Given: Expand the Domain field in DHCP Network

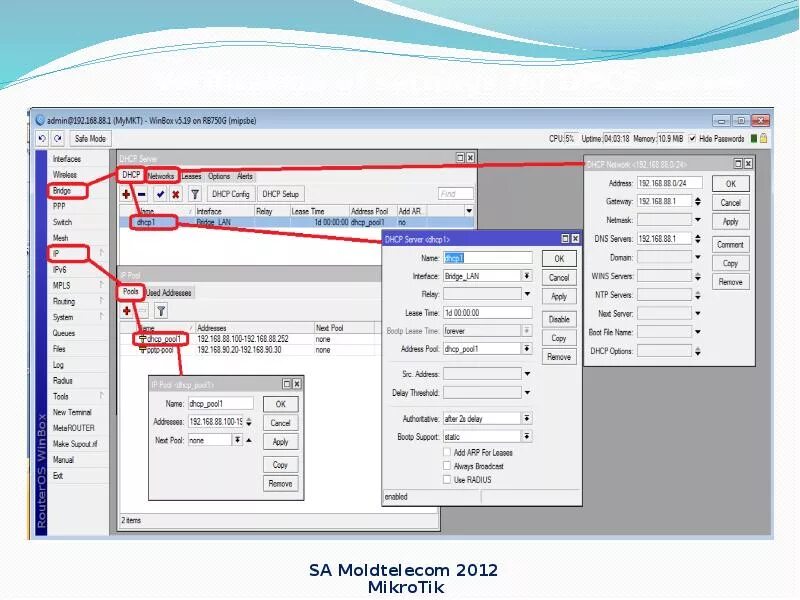Looking at the screenshot, I should coord(697,257).
